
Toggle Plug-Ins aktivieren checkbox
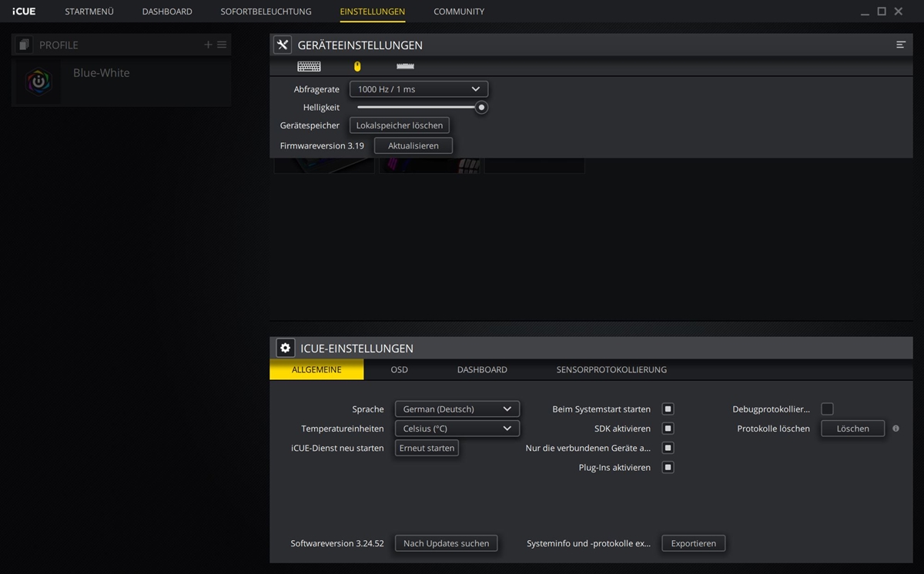[x=668, y=467]
